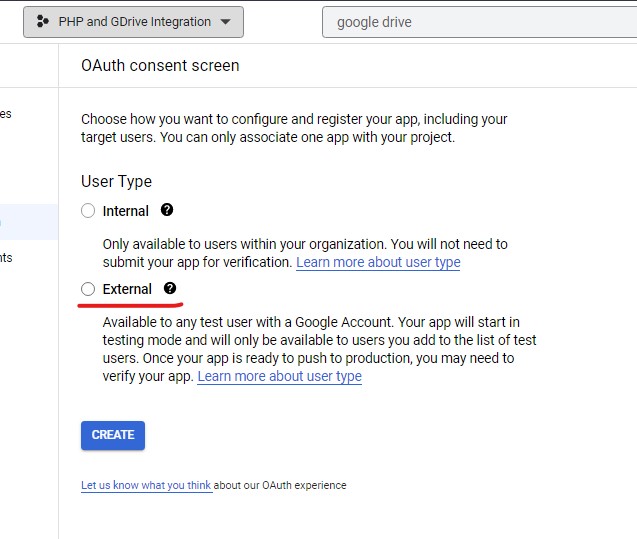This screenshot has height=539, width=637.
Task: Click the about our OAuth experience text
Action: tap(280, 485)
